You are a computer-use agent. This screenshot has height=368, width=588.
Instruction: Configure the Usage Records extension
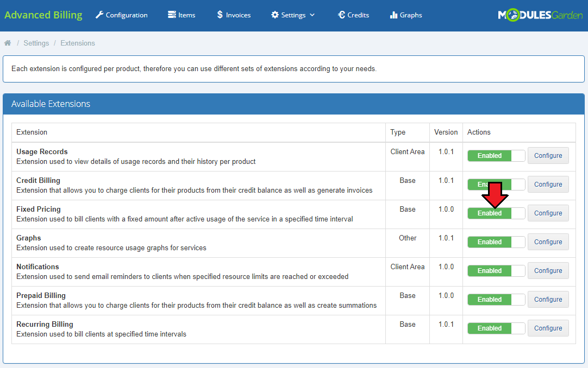coord(548,156)
